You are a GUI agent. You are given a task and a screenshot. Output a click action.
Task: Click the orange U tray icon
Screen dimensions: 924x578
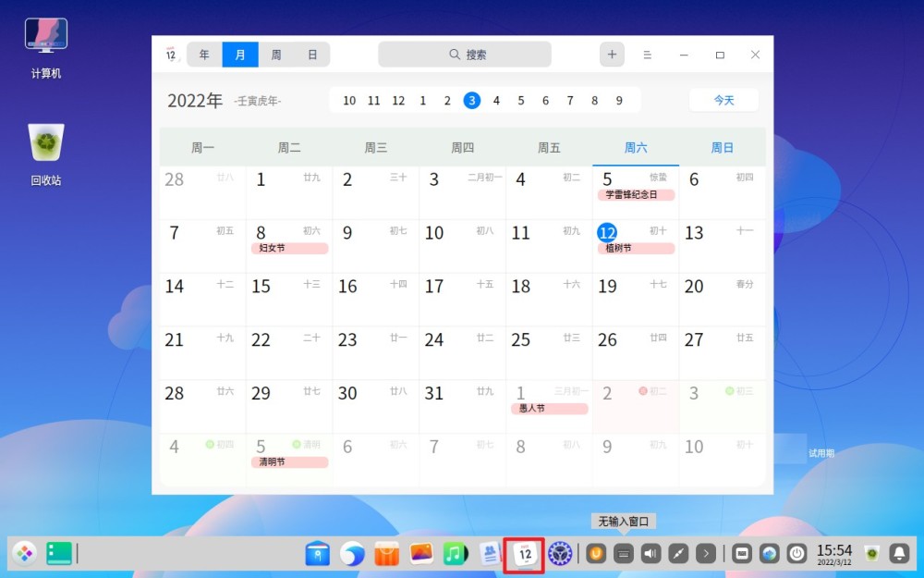596,553
